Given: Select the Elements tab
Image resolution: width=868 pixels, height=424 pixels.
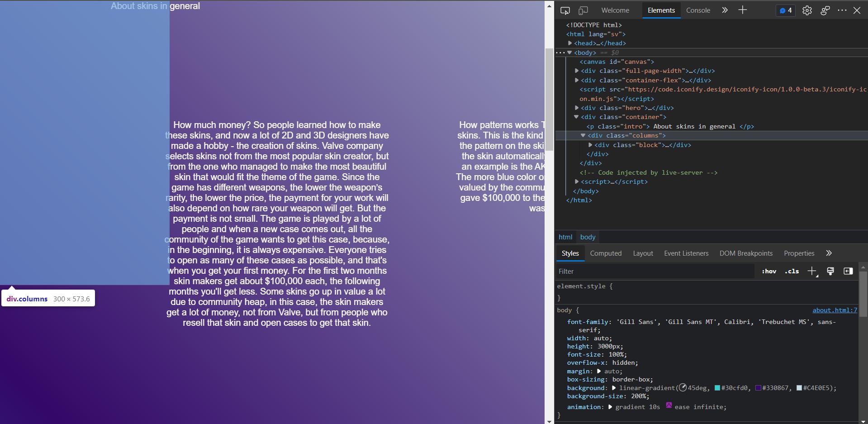Looking at the screenshot, I should pyautogui.click(x=661, y=10).
